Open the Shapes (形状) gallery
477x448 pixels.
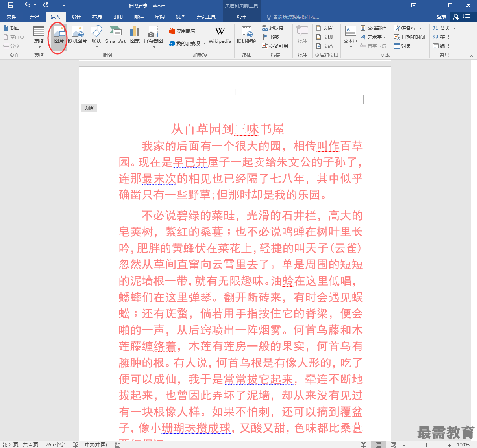(96, 37)
